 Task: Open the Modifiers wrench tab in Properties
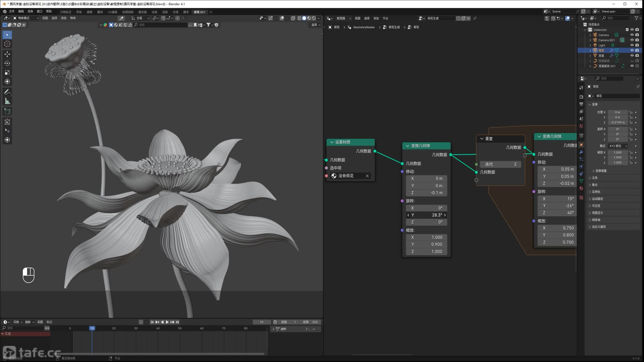coord(581,152)
